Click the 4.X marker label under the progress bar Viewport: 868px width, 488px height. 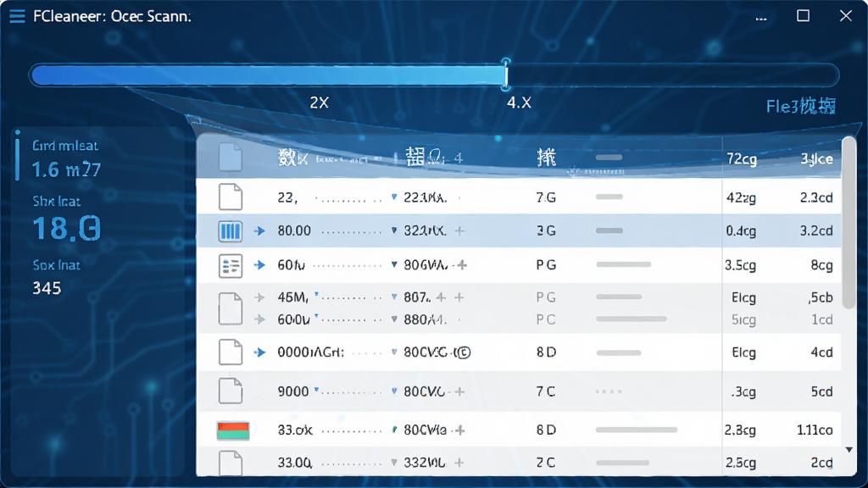(520, 103)
